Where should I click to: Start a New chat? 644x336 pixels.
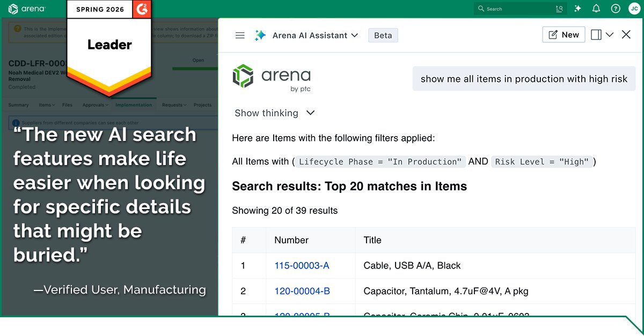[563, 35]
